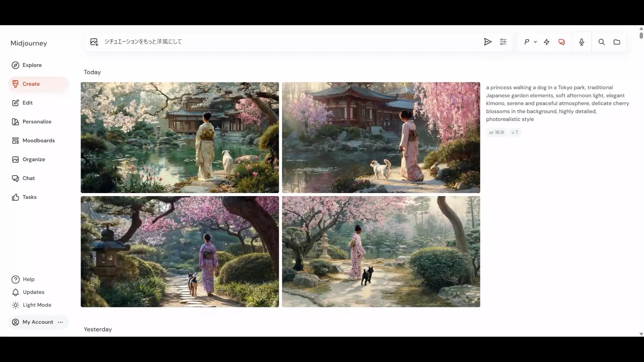The image size is (644, 362).
Task: Submit the prompt with send arrow icon
Action: (488, 42)
